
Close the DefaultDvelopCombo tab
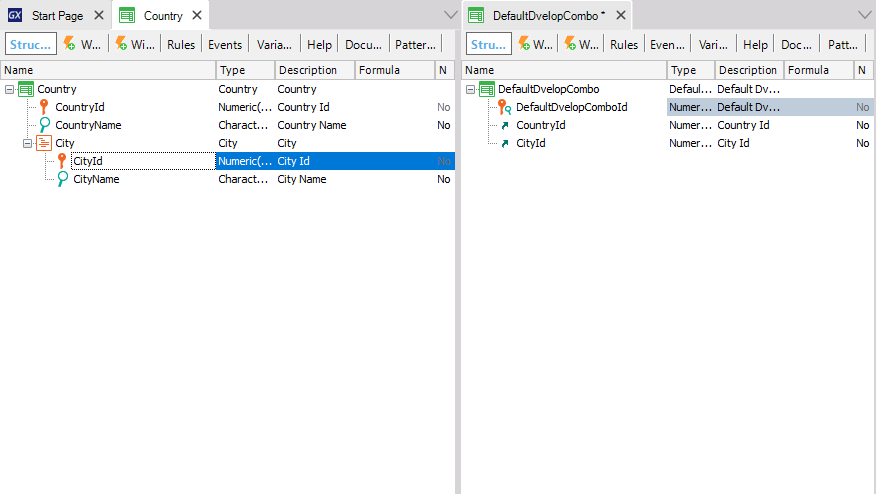[621, 15]
